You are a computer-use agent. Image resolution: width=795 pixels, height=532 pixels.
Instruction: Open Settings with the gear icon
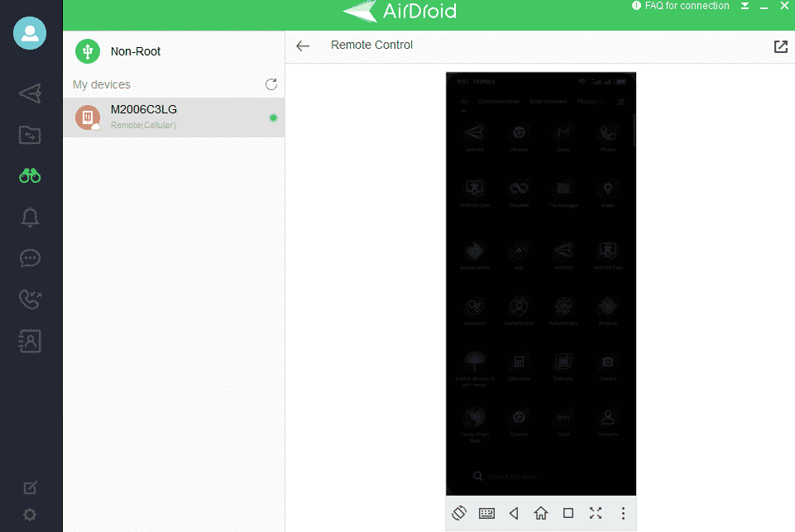pos(30,515)
